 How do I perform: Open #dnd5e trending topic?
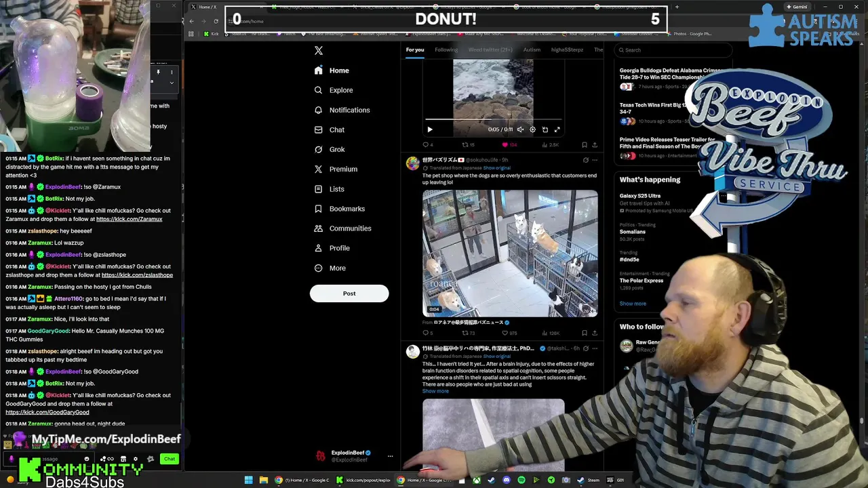point(629,259)
